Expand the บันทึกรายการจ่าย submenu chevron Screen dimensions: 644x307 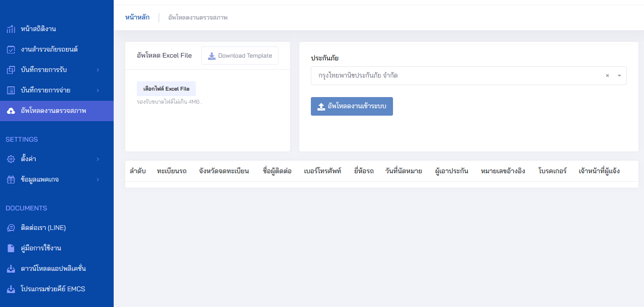[x=97, y=90]
